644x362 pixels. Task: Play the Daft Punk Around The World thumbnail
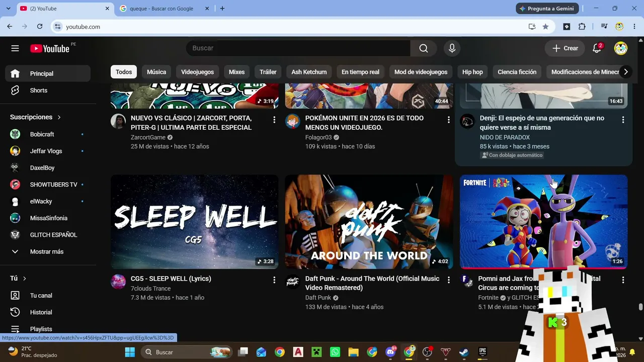pyautogui.click(x=369, y=222)
